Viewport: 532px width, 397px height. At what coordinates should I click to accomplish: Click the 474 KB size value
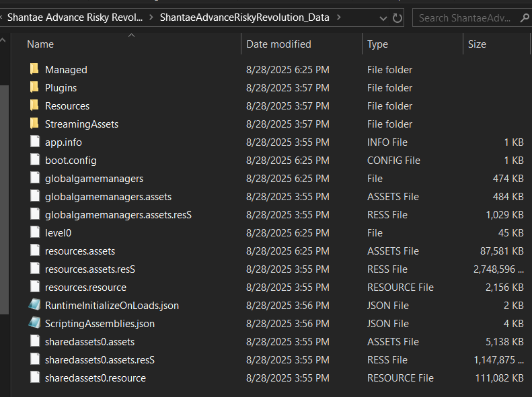pyautogui.click(x=508, y=179)
